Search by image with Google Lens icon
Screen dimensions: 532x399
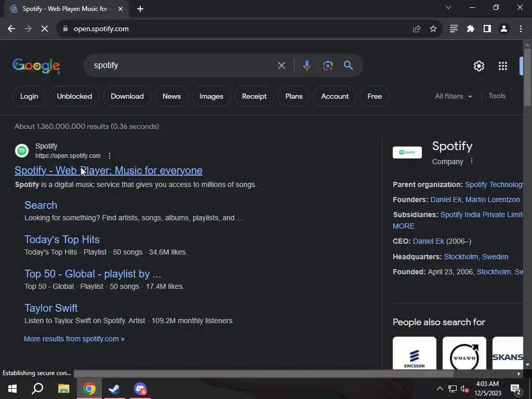pos(327,65)
